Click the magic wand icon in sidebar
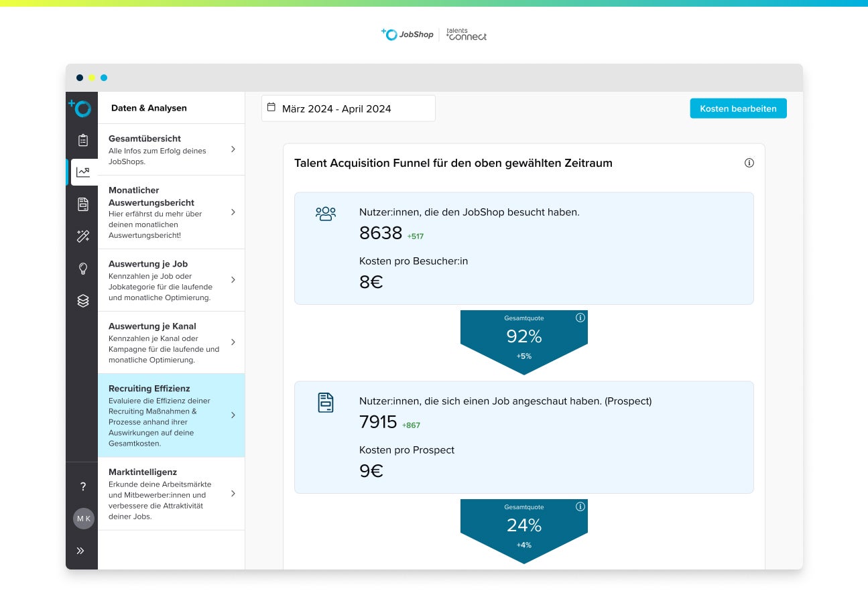 [83, 236]
